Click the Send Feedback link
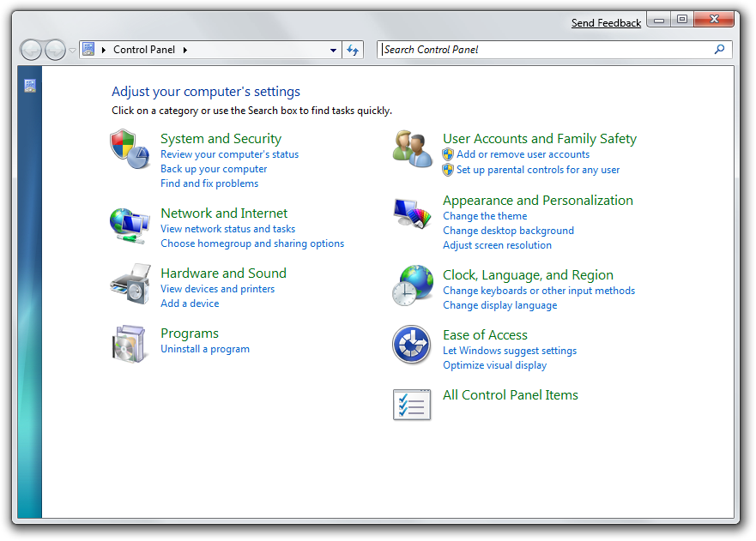 (606, 22)
